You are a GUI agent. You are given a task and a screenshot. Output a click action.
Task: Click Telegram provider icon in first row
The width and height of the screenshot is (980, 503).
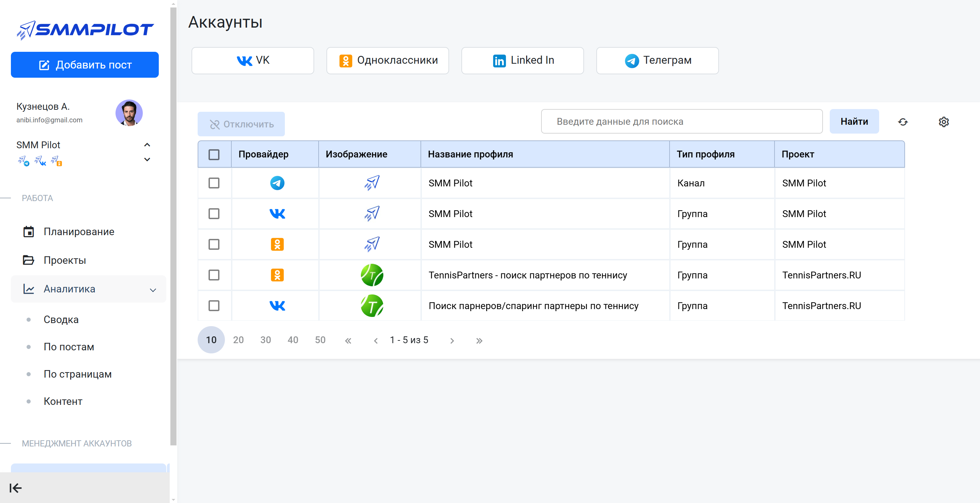(277, 183)
